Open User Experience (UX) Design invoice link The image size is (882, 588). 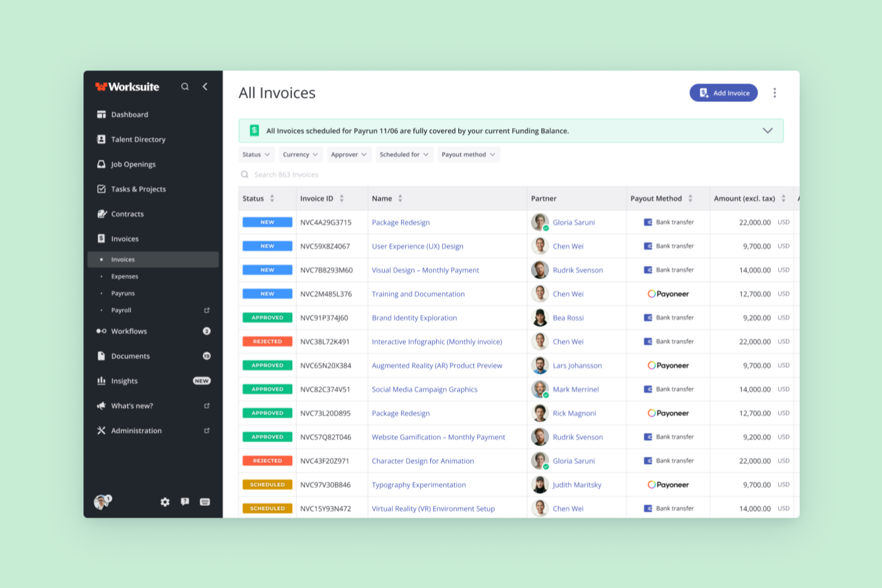point(418,246)
